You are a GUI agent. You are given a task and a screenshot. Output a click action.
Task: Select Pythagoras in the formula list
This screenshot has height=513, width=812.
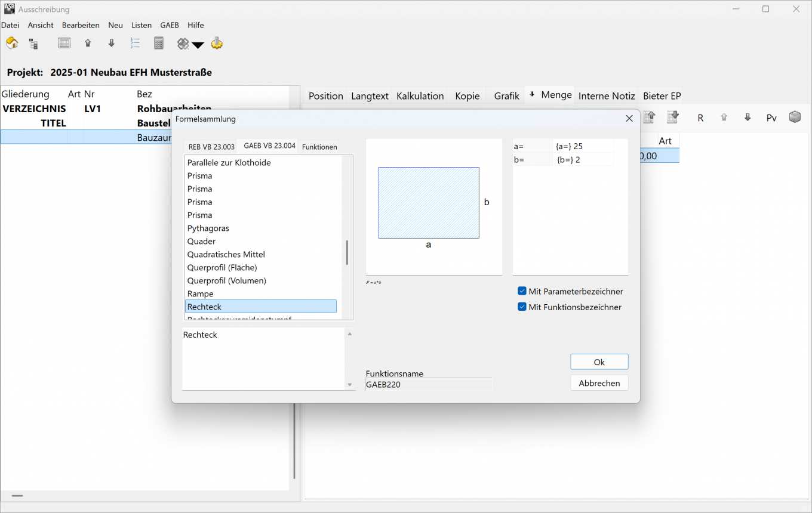261,228
